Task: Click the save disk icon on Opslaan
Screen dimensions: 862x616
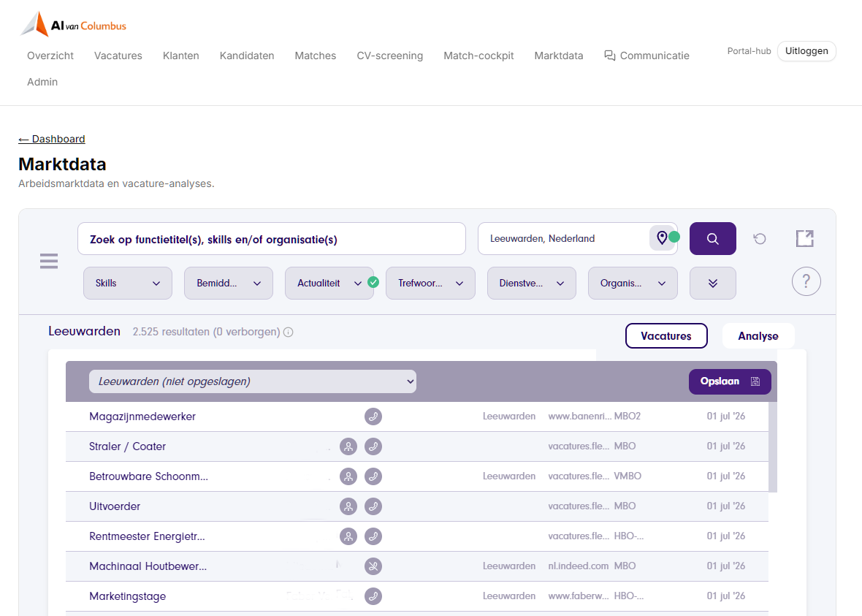Action: tap(755, 381)
